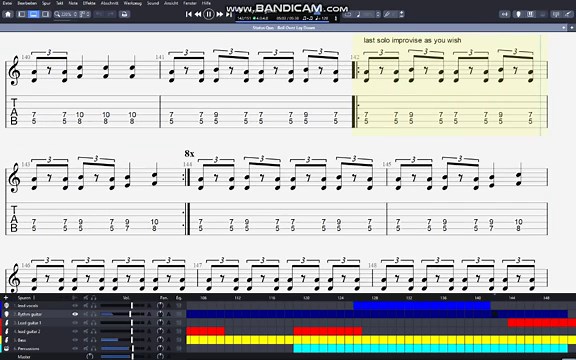Open the keyboard view icon

pyautogui.click(x=530, y=14)
